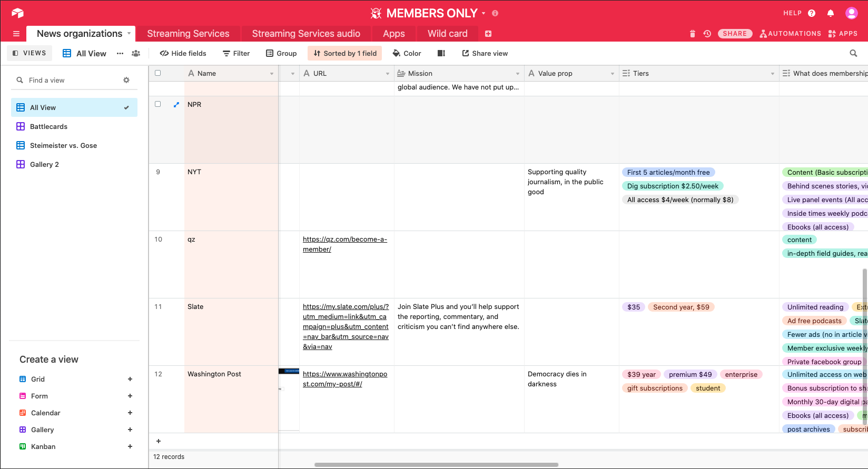Click the Share button
Screen dimensions: 868x469
[x=735, y=34]
